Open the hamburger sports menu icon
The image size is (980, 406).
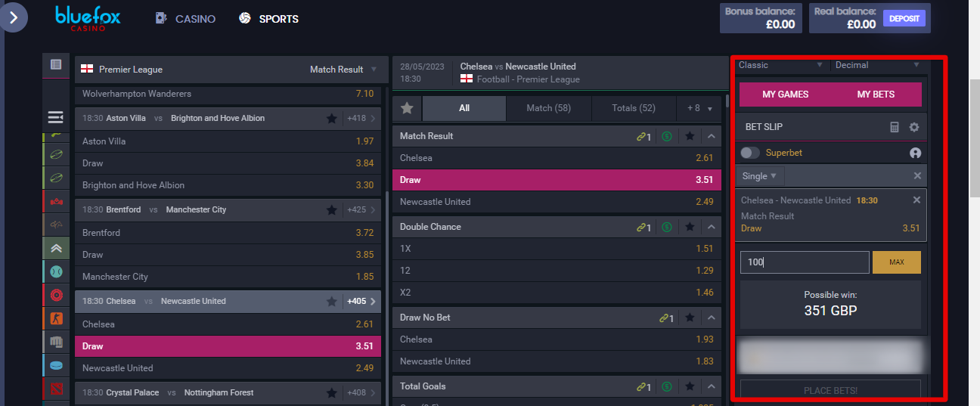click(x=55, y=117)
